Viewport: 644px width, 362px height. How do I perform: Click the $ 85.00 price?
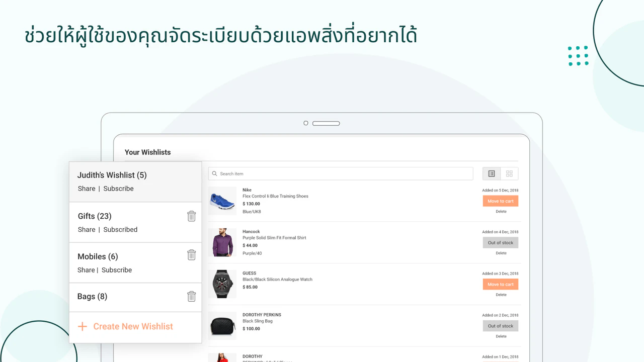(x=250, y=287)
